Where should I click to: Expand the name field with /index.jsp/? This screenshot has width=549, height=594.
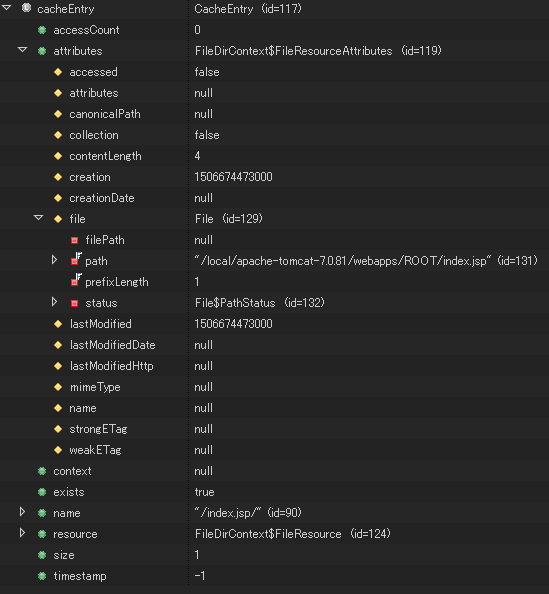tap(22, 512)
